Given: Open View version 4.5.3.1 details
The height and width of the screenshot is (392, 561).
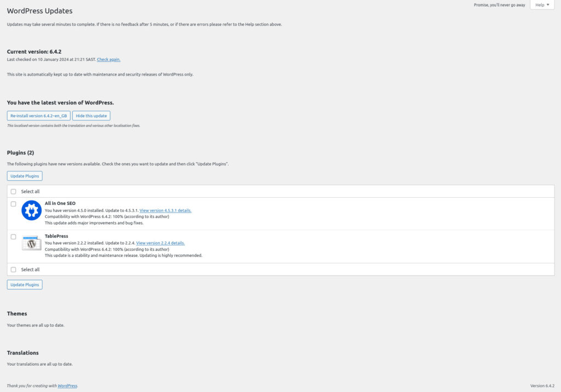Looking at the screenshot, I should click(x=167, y=210).
